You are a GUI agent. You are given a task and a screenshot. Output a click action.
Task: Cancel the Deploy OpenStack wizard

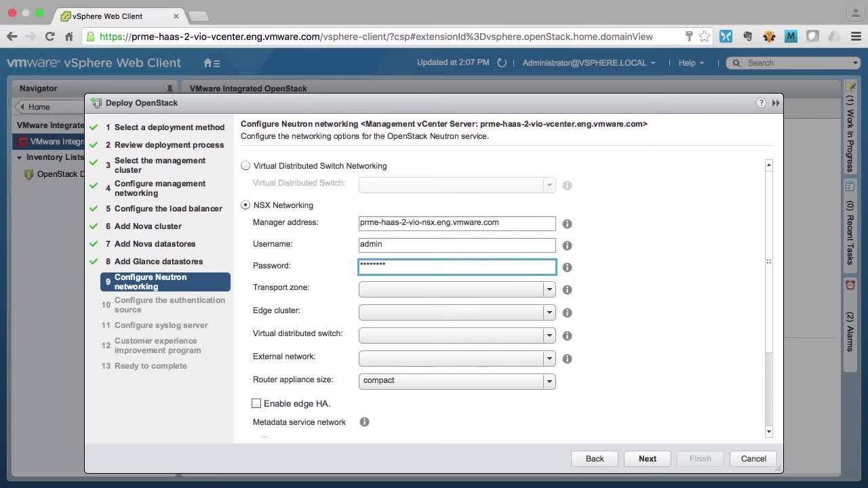tap(753, 459)
